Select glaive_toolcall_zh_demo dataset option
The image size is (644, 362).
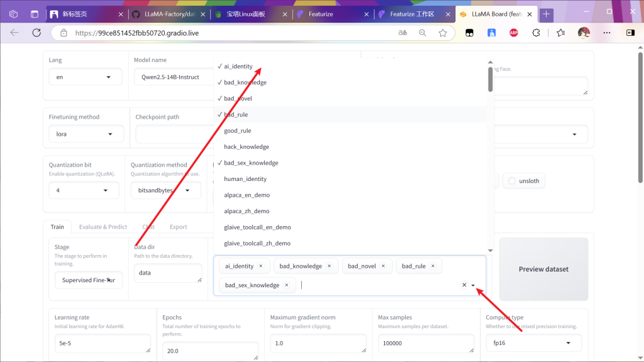click(x=350, y=243)
